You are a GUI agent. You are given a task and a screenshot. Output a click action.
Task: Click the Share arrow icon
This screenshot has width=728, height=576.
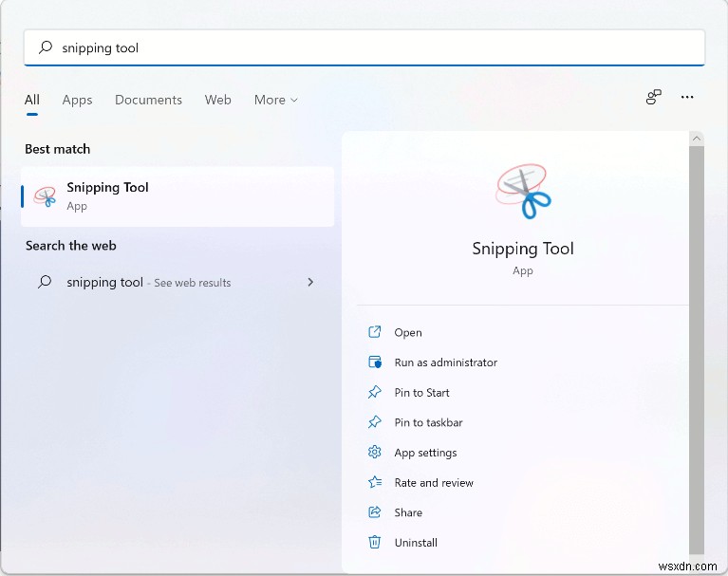click(375, 512)
